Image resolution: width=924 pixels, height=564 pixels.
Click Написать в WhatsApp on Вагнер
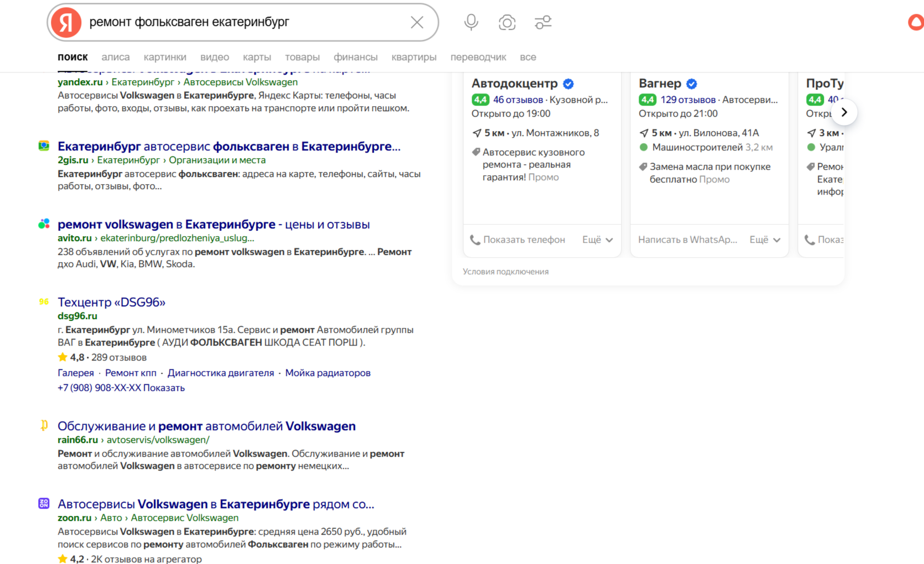687,239
